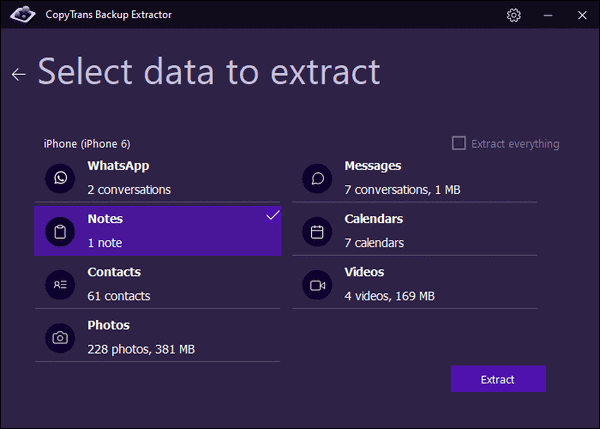The height and width of the screenshot is (429, 600).
Task: Select the Contacts title
Action: pos(114,272)
